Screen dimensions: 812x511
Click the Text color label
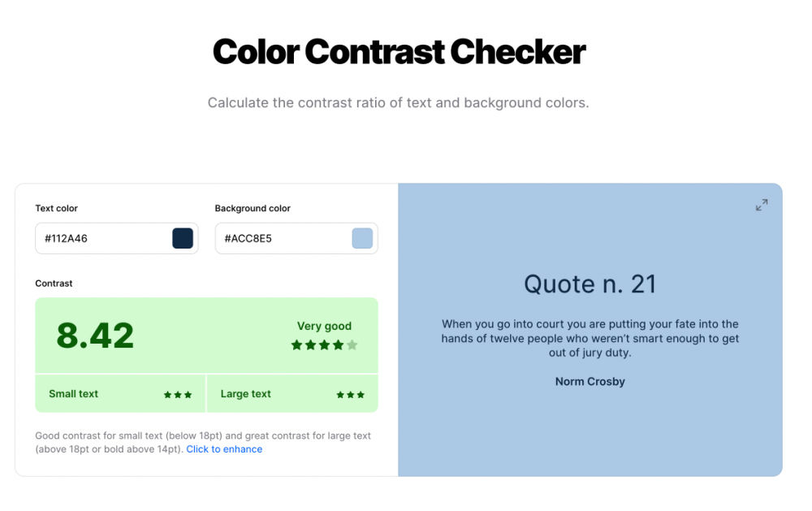tap(57, 208)
